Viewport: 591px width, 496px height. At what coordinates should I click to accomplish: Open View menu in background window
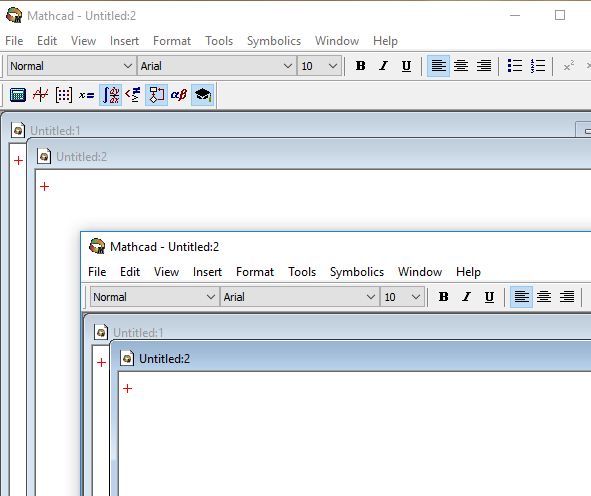click(84, 41)
